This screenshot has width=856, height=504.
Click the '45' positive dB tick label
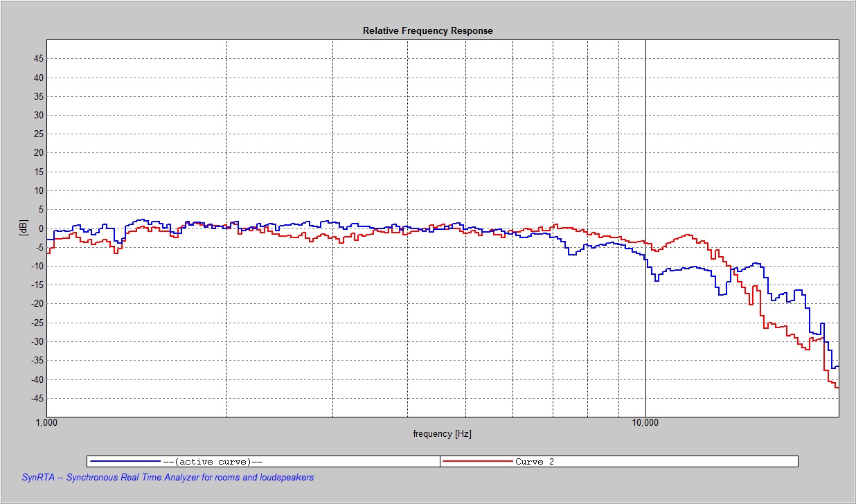click(x=39, y=59)
